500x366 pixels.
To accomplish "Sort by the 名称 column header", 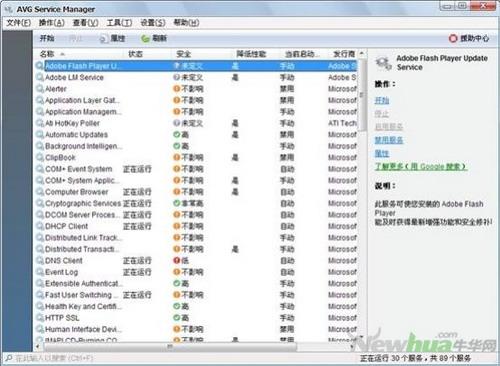I will 47,54.
